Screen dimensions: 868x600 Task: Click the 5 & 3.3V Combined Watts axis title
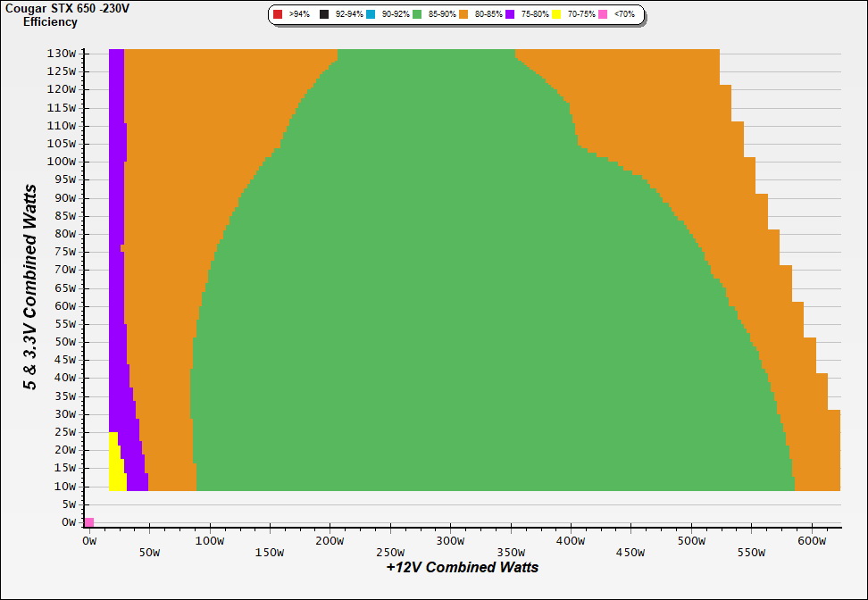click(31, 287)
